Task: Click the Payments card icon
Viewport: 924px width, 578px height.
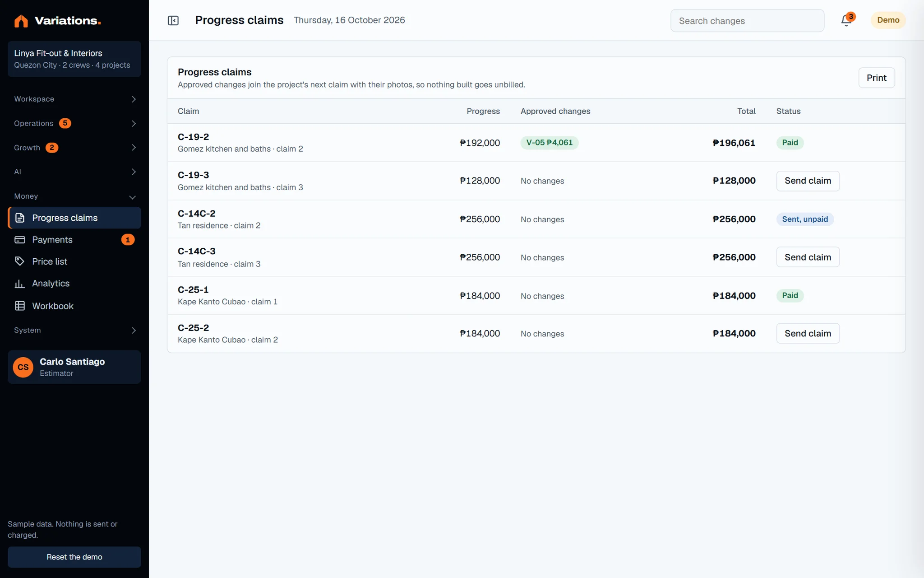Action: (x=20, y=240)
